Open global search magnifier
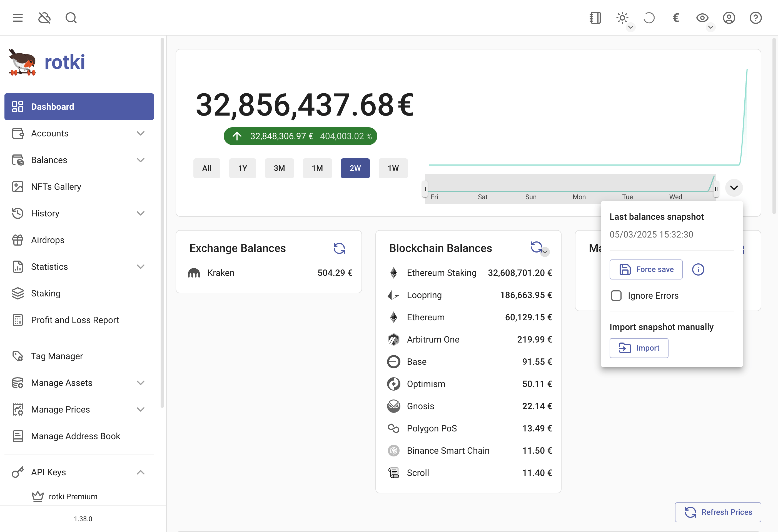Image resolution: width=778 pixels, height=532 pixels. pos(71,18)
